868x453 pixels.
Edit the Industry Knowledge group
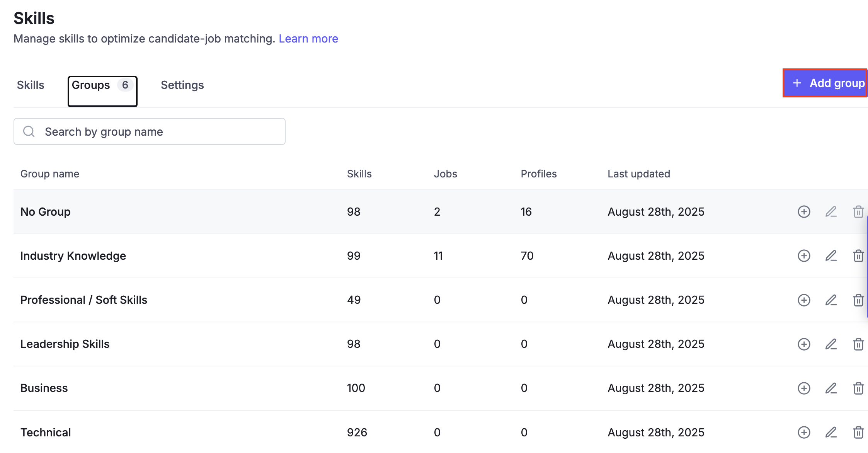click(x=831, y=256)
